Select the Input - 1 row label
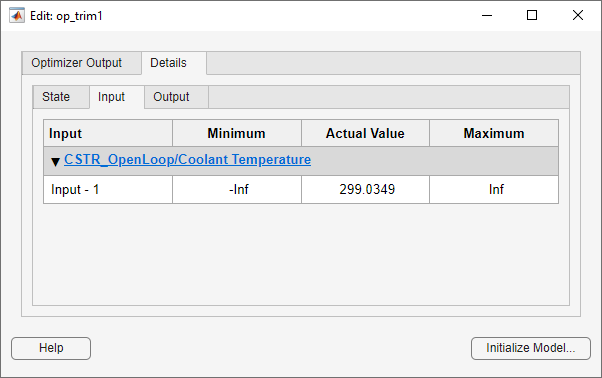 (108, 190)
